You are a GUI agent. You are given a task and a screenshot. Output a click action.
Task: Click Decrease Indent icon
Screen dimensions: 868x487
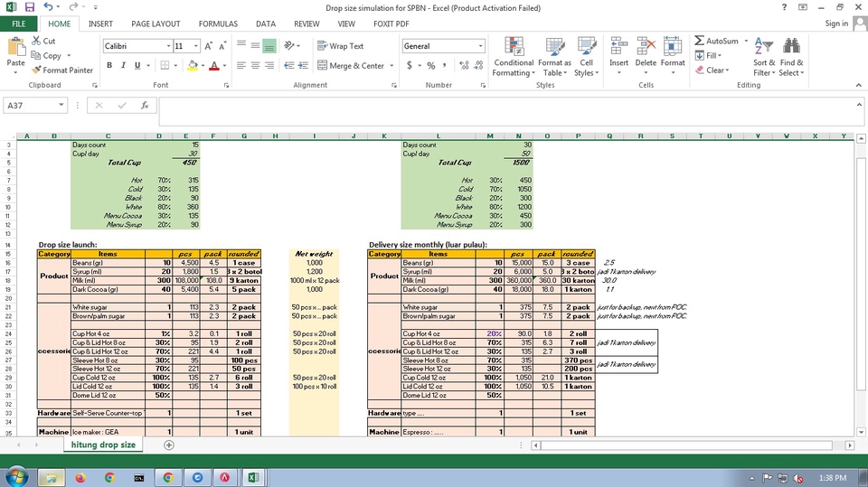click(x=289, y=65)
